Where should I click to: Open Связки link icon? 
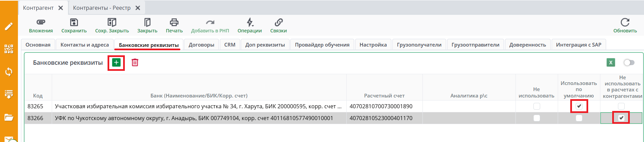tap(278, 23)
